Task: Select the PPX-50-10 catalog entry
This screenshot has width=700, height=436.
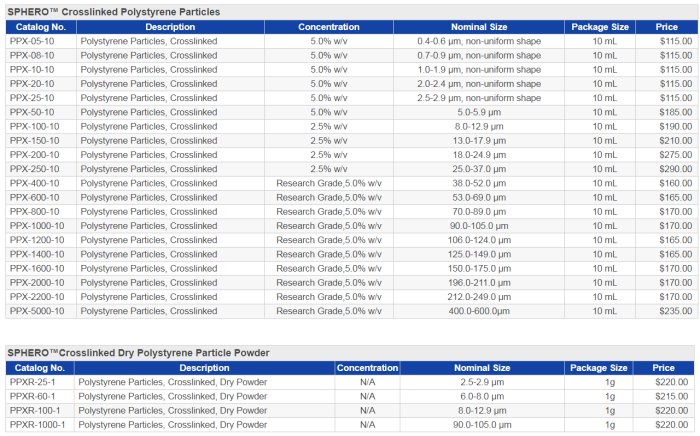Action: (x=31, y=112)
